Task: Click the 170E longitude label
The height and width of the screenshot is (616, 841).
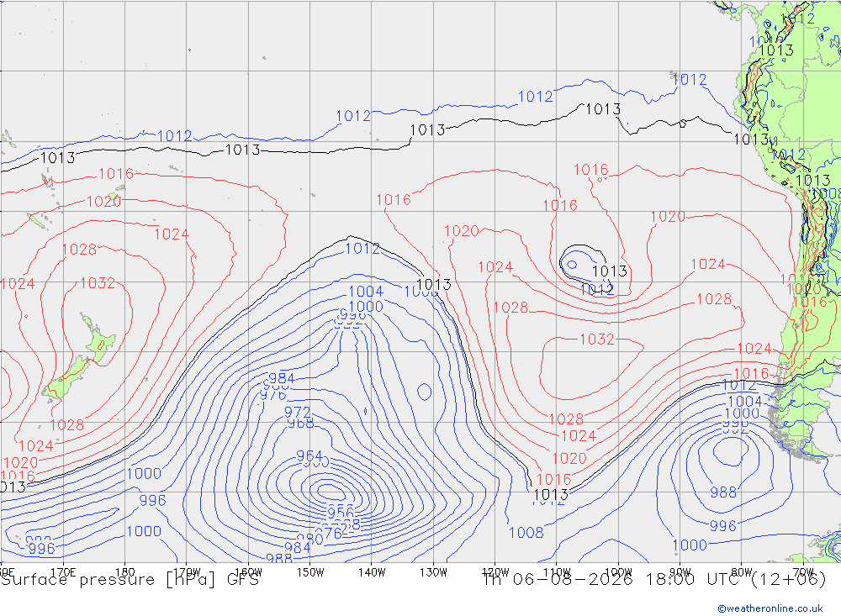Action: (x=63, y=572)
